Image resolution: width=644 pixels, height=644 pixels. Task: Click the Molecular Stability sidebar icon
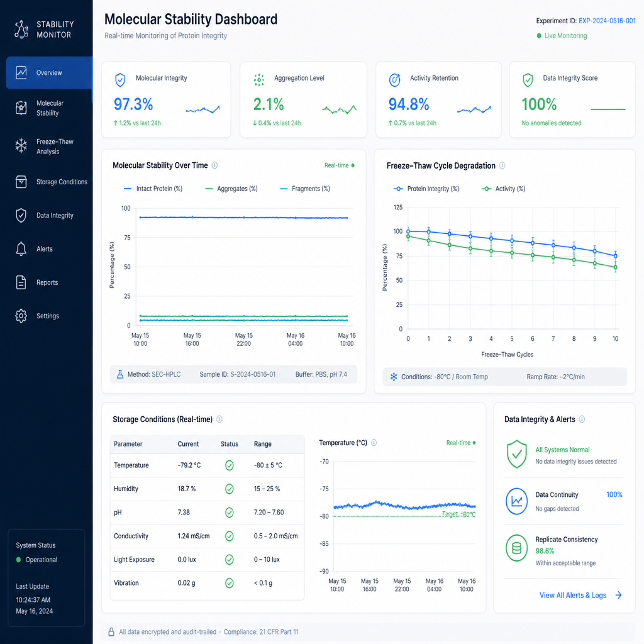pos(21,108)
